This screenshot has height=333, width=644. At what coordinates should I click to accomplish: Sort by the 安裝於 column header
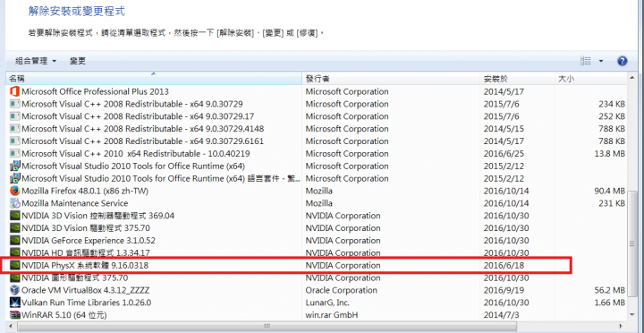[x=518, y=78]
